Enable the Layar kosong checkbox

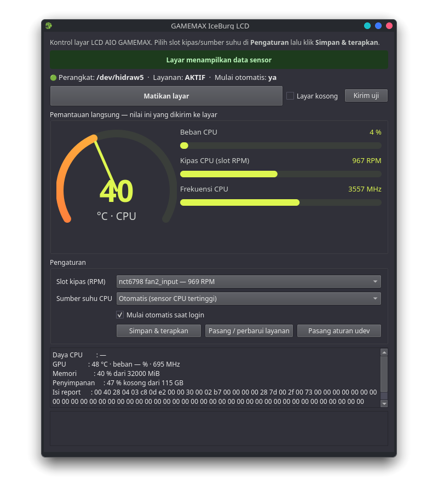[290, 96]
